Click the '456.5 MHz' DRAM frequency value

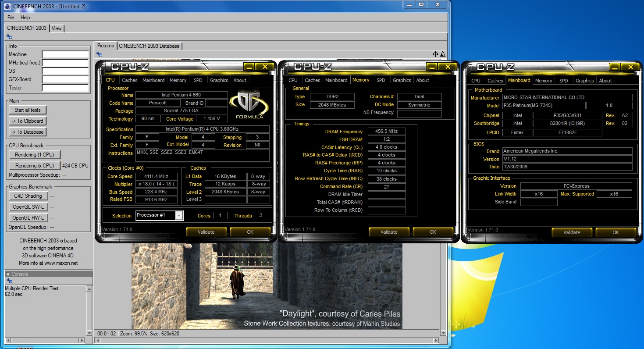pos(387,132)
